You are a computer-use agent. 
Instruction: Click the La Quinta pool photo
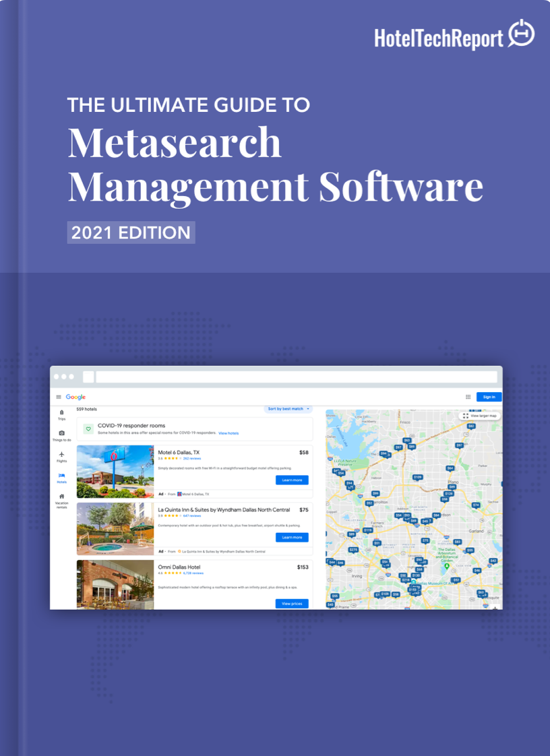click(x=115, y=529)
